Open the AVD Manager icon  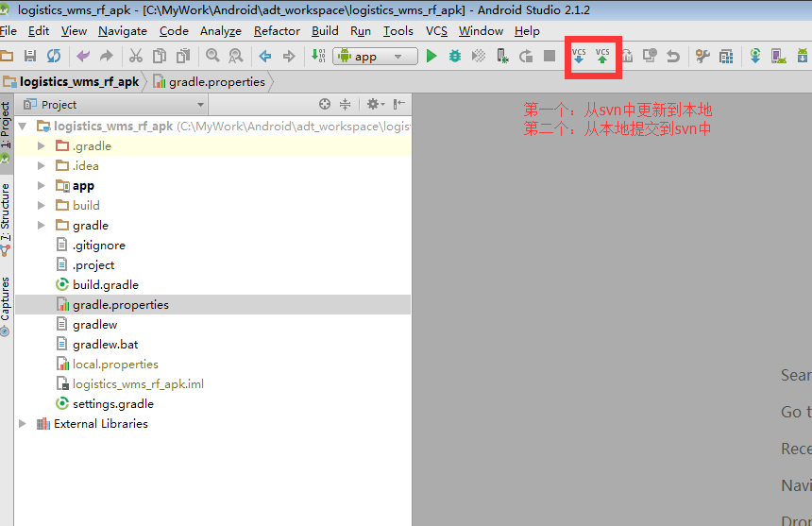(778, 56)
